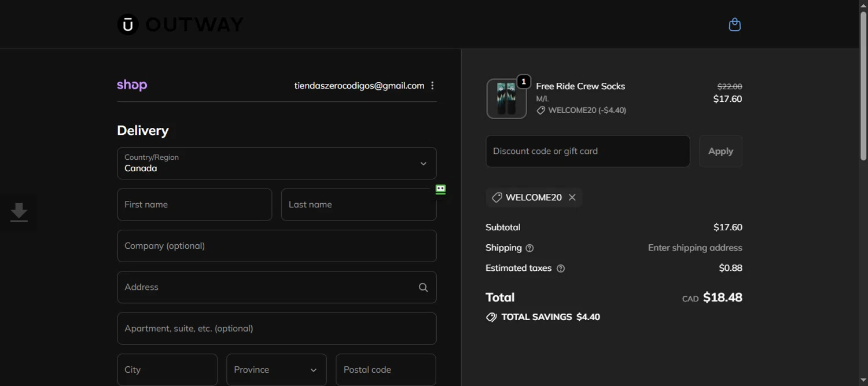The width and height of the screenshot is (868, 386).
Task: Open the Country/Region dropdown
Action: pos(277,163)
